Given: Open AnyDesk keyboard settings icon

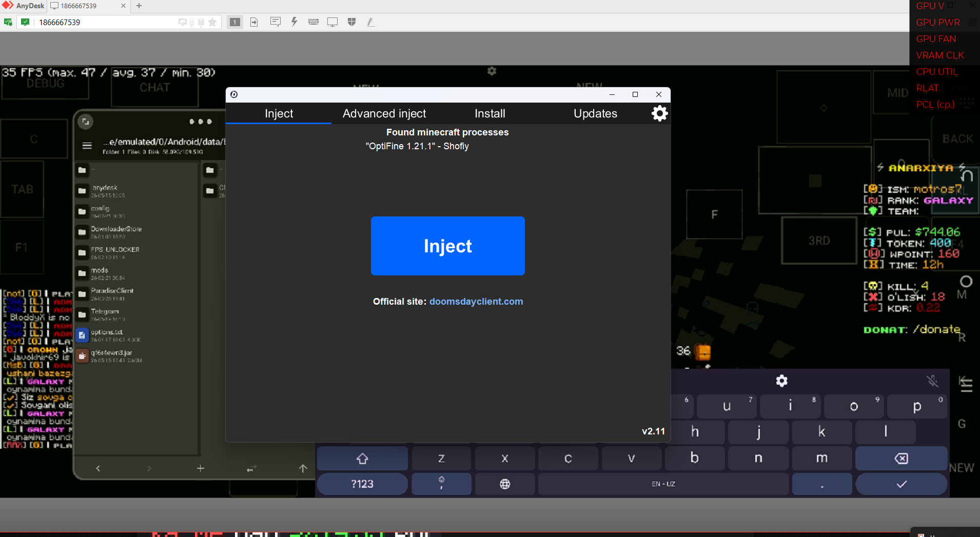Looking at the screenshot, I should (x=313, y=22).
